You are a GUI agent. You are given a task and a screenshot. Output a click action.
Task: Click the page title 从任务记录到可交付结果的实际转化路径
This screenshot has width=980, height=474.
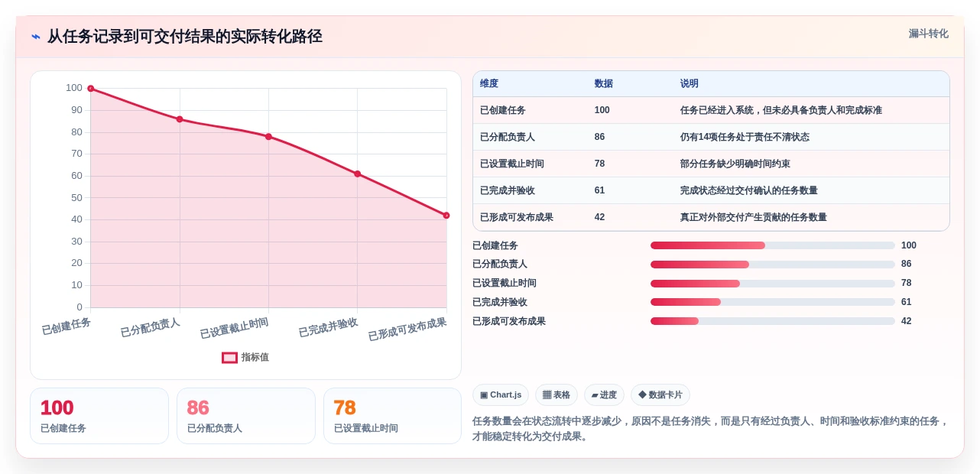coord(185,37)
